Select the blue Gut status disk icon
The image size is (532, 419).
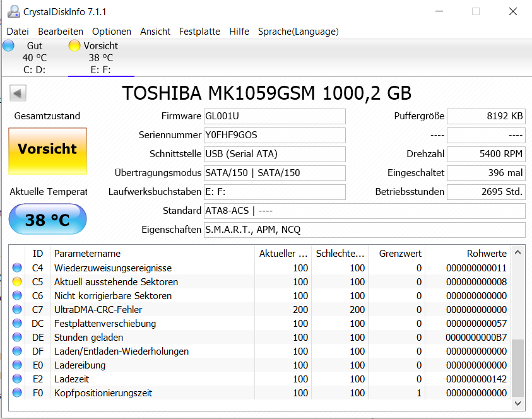(x=8, y=45)
